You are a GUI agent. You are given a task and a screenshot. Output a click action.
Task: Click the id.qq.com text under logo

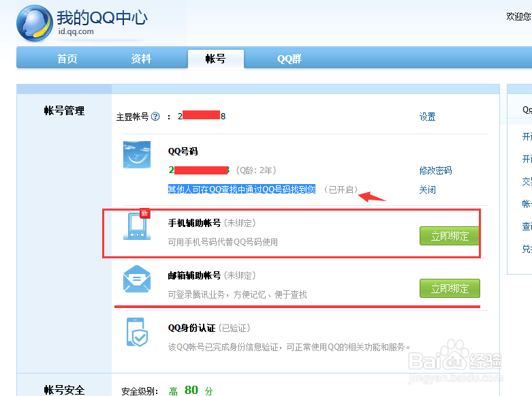[x=76, y=31]
